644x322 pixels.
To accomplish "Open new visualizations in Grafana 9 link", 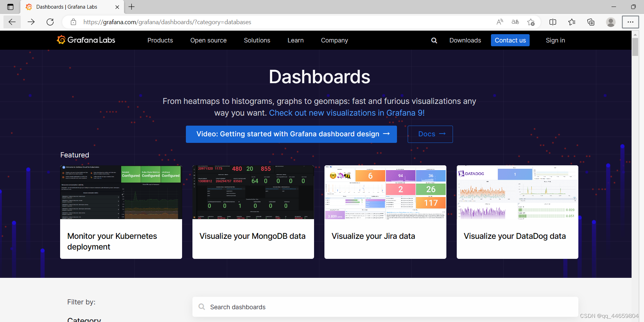I will tap(347, 113).
